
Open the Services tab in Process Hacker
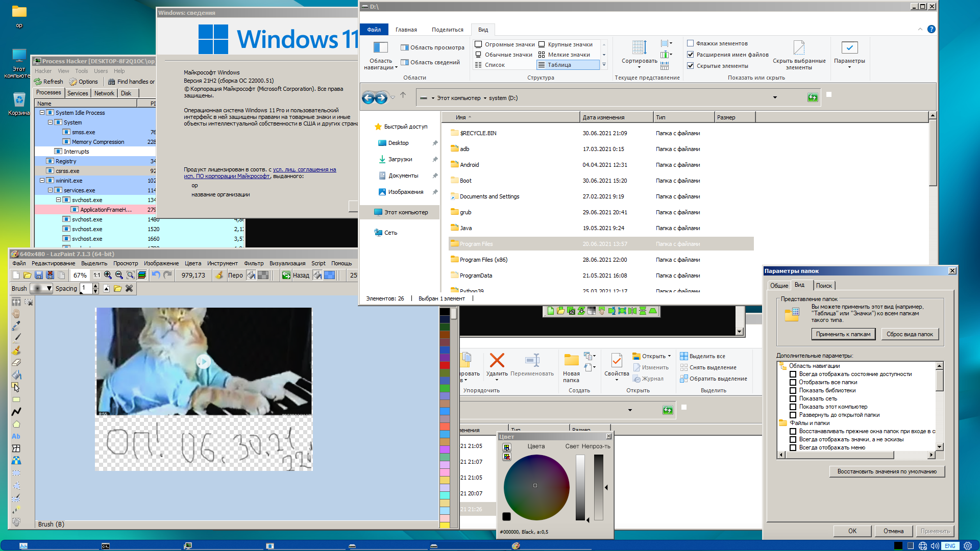click(78, 93)
